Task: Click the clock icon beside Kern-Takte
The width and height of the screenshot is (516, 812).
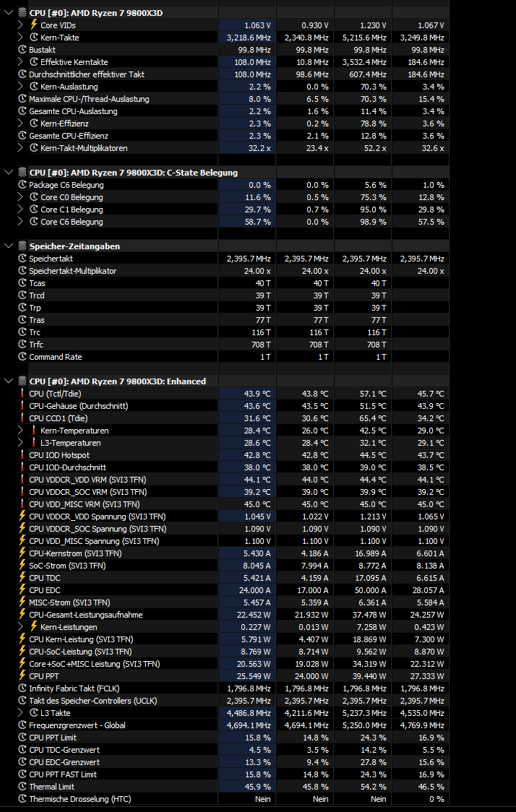Action: point(34,38)
